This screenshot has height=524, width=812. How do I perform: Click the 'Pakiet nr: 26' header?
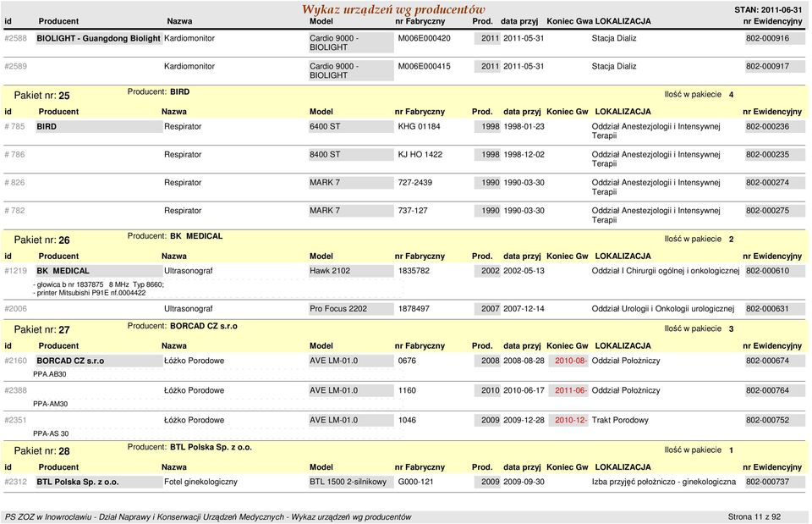pos(42,240)
